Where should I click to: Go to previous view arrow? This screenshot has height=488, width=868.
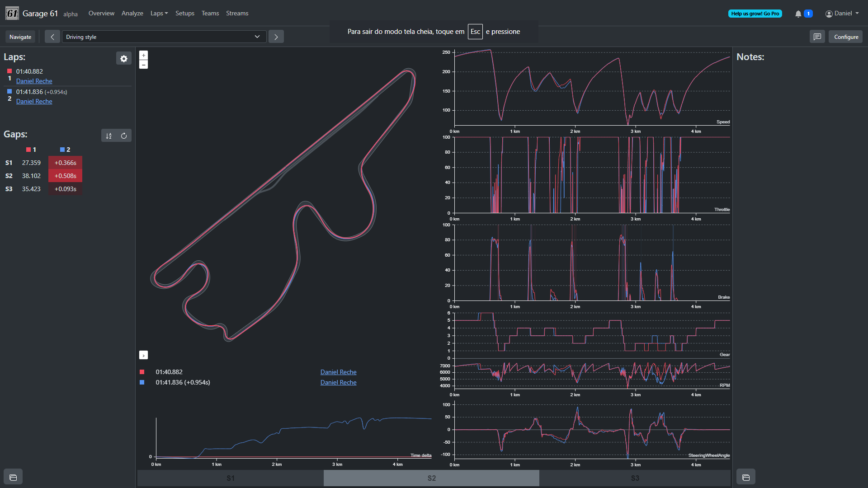52,37
